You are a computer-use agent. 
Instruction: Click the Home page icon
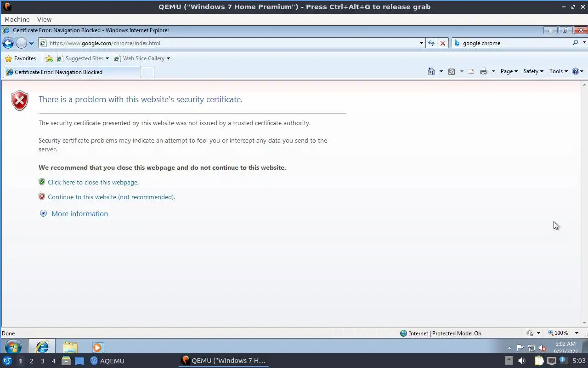431,71
